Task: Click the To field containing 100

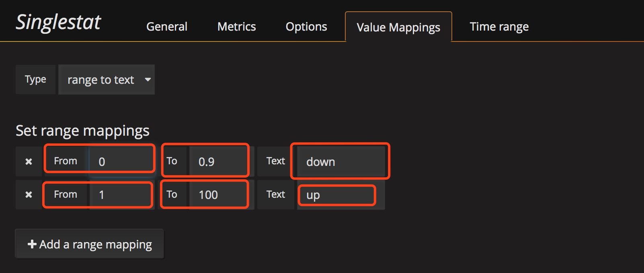Action: [x=219, y=194]
